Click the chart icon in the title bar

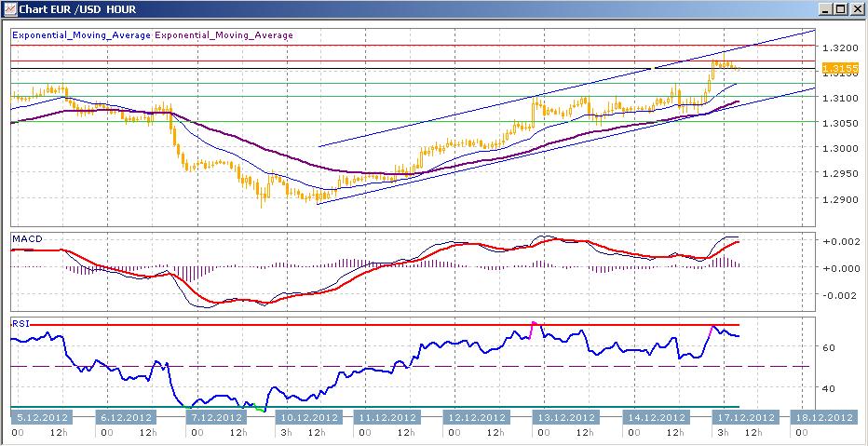click(9, 9)
